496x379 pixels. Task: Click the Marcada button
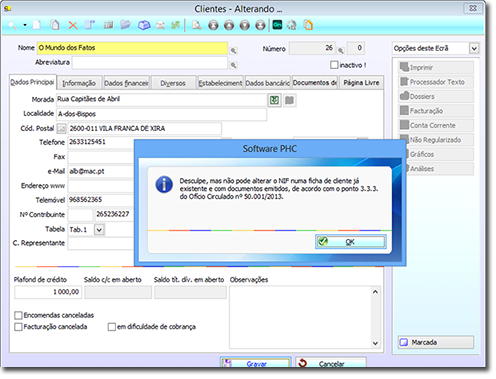point(436,342)
